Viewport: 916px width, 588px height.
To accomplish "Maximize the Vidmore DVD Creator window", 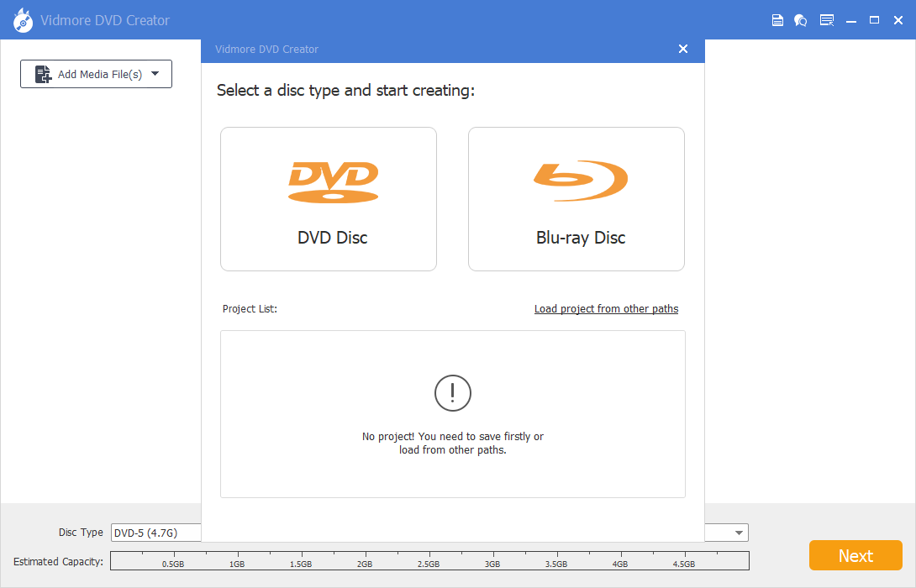I will pyautogui.click(x=875, y=20).
